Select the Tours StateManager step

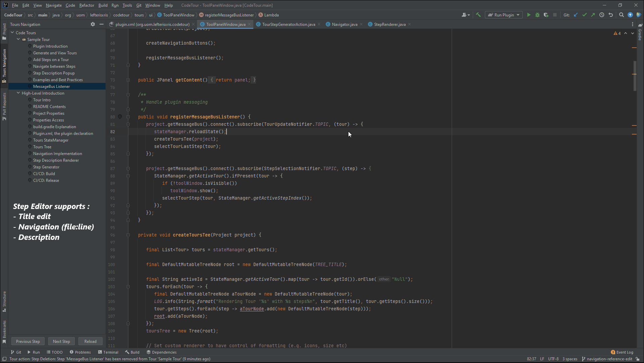click(51, 140)
